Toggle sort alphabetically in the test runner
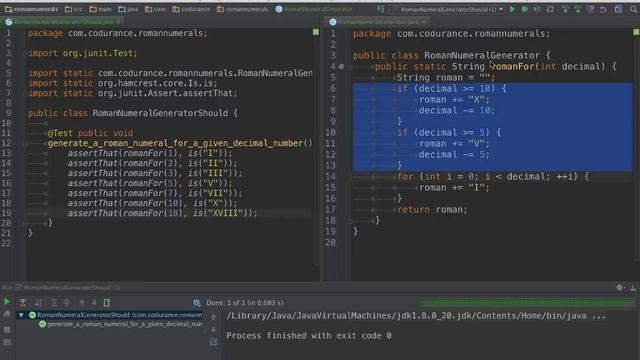Image resolution: width=640 pixels, height=360 pixels. click(x=38, y=302)
